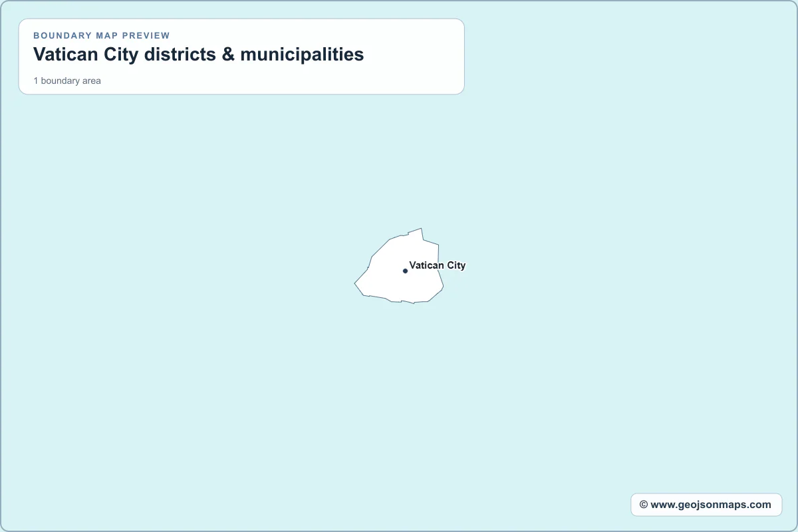Click the 'BOUNDARY MAP PREVIEW' caption

pos(102,35)
